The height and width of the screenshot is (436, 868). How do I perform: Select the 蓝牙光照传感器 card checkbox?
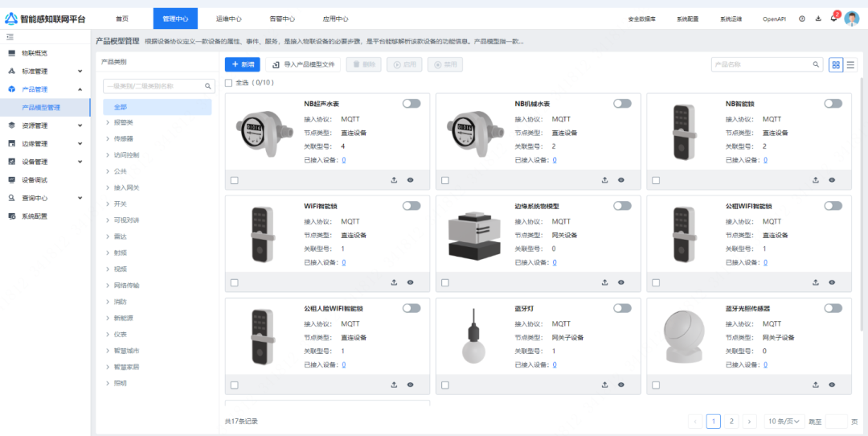(x=656, y=385)
